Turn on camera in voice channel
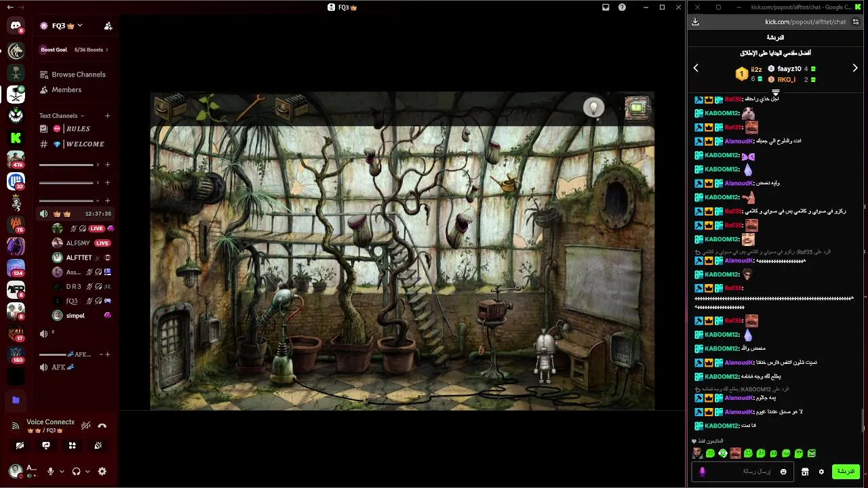The height and width of the screenshot is (488, 868). click(20, 445)
